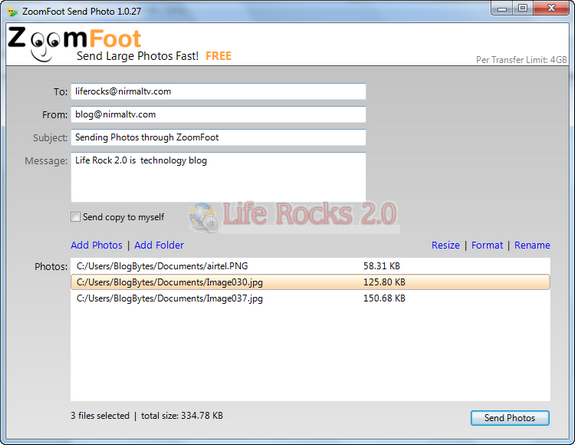Click the ZoomFoot app icon in title bar
This screenshot has width=575, height=445.
[12, 11]
